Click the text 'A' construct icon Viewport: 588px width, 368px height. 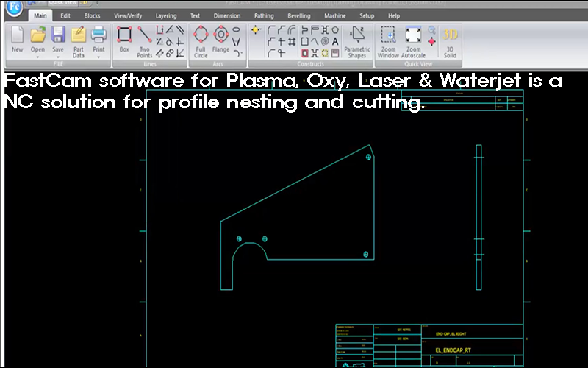(335, 41)
